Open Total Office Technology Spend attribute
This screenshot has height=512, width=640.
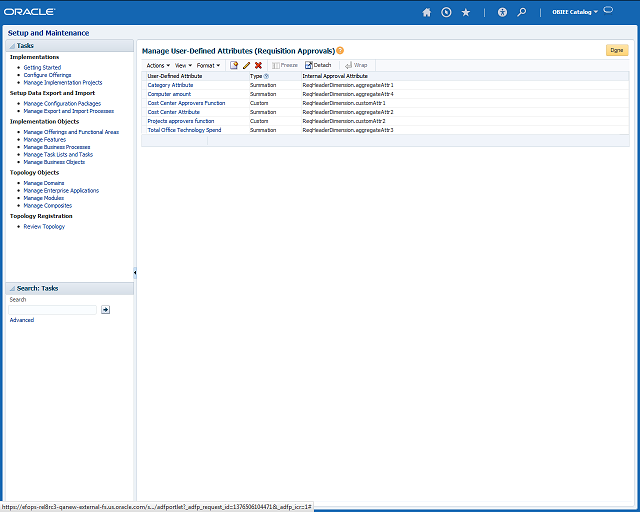[x=184, y=130]
